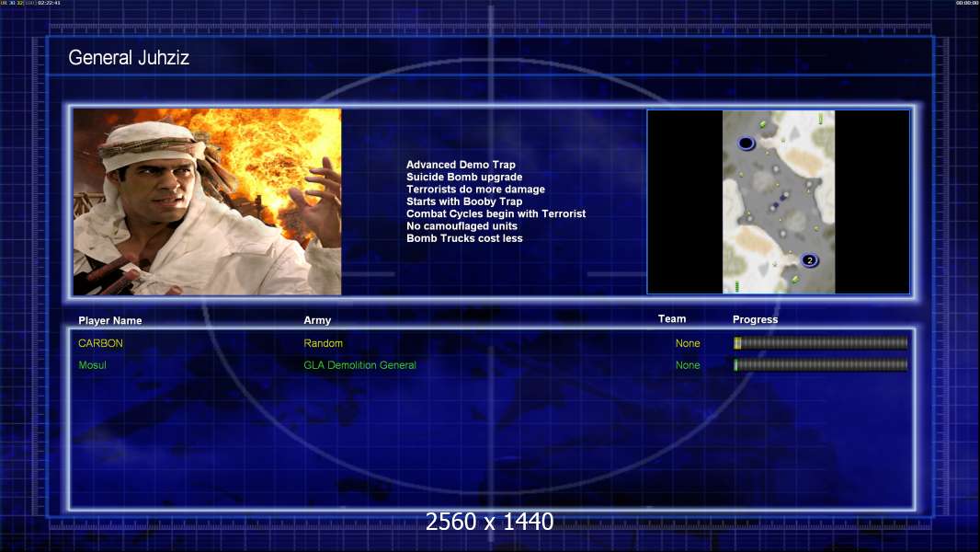Click the General Juhziz title text
980x552 pixels.
pos(129,58)
